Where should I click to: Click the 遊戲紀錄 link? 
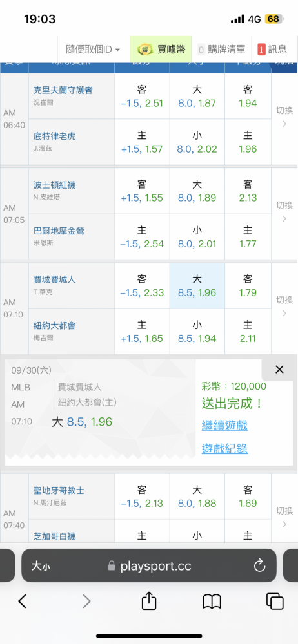224,448
